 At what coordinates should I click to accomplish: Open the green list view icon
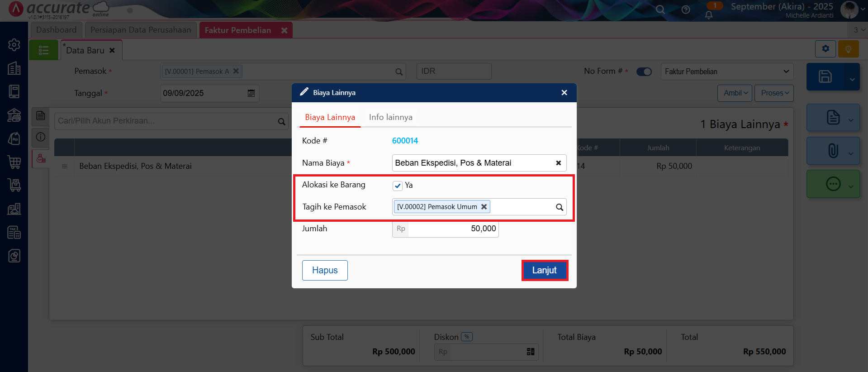(43, 50)
